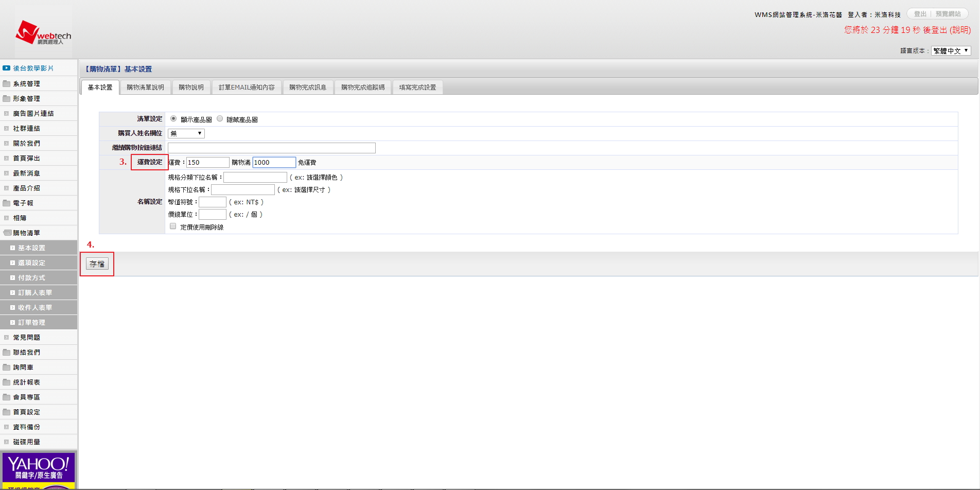Enable the 定價使用刪除線 checkbox
980x490 pixels.
point(173,226)
